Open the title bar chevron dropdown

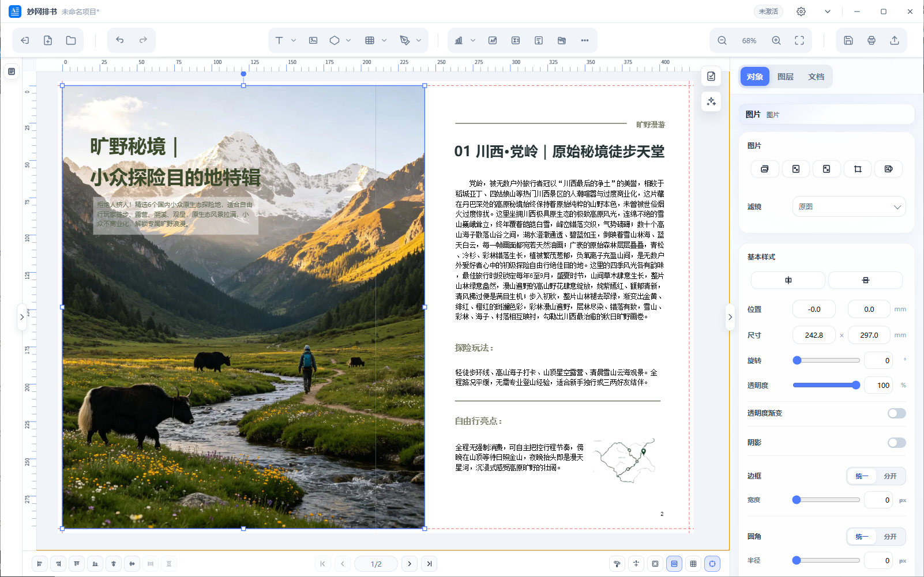pos(828,12)
